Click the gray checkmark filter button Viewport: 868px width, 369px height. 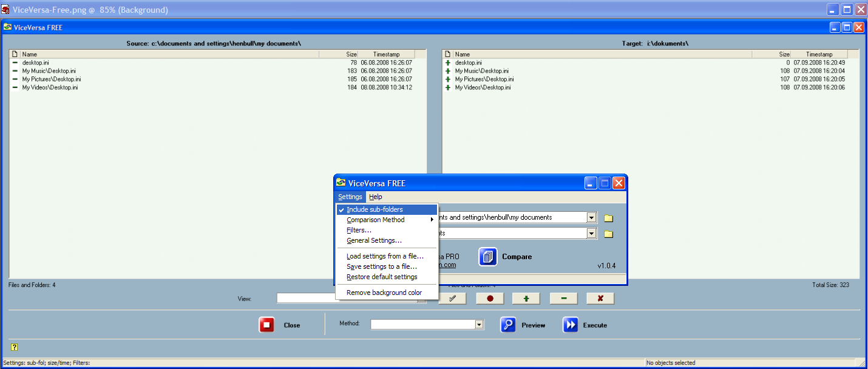[x=452, y=299]
